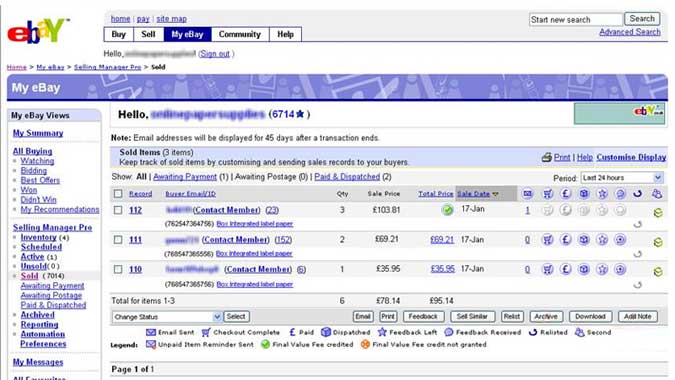Click the Paid pound icon in record 110 row
This screenshot has width=675, height=380.
tap(566, 269)
